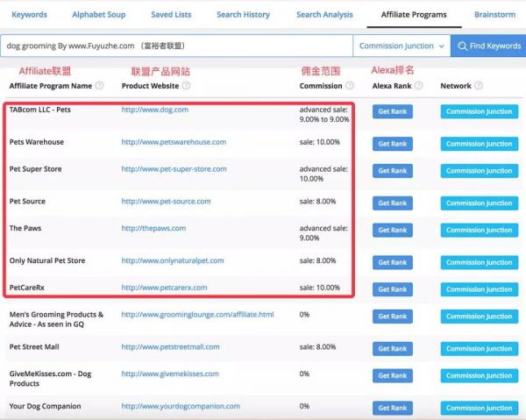Click magnifier icon in Find Keywords button
This screenshot has height=420, width=526.
[463, 46]
